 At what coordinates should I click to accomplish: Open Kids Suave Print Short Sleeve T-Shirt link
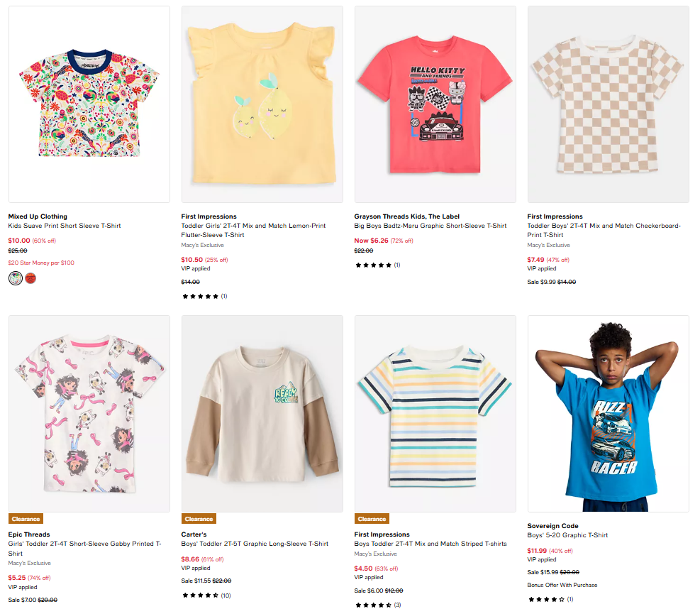tap(65, 226)
